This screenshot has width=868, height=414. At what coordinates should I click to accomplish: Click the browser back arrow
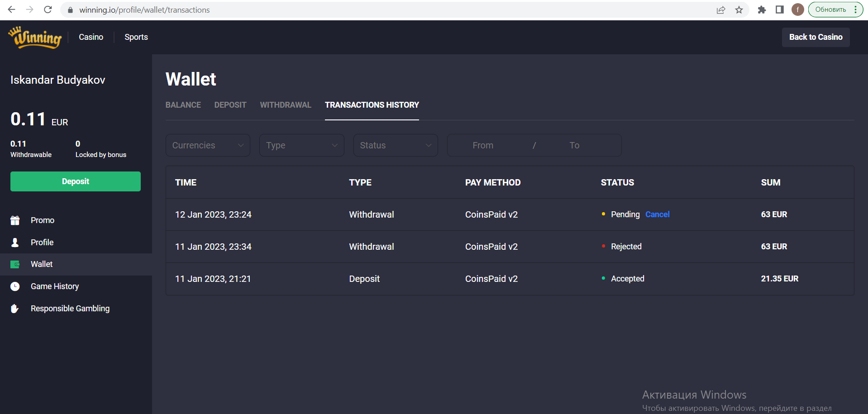coord(12,10)
